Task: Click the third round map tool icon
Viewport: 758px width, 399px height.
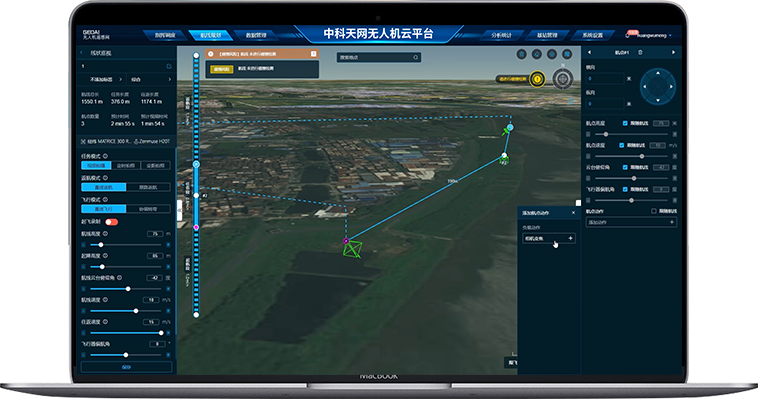Action: [x=552, y=54]
